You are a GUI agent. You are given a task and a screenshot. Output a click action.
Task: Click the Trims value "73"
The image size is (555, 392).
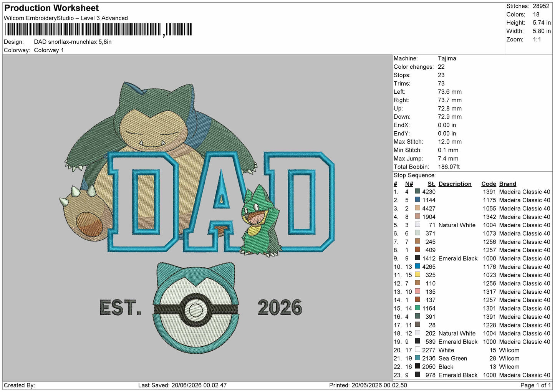coord(441,83)
